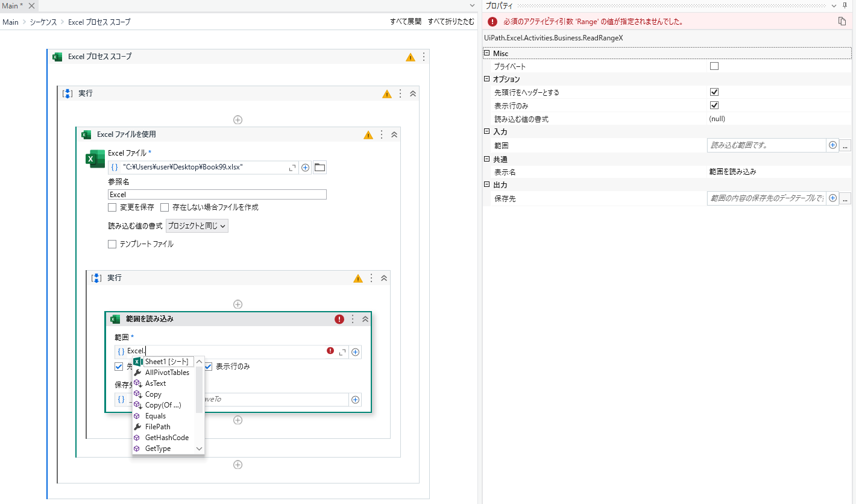Click plus button beside Excel file path
Viewport: 856px width, 504px height.
(x=306, y=168)
